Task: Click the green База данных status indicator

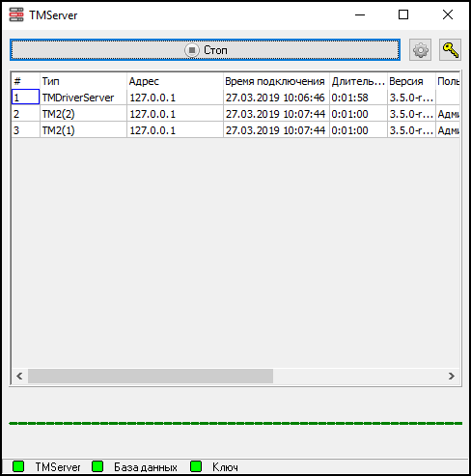Action: coord(97,466)
